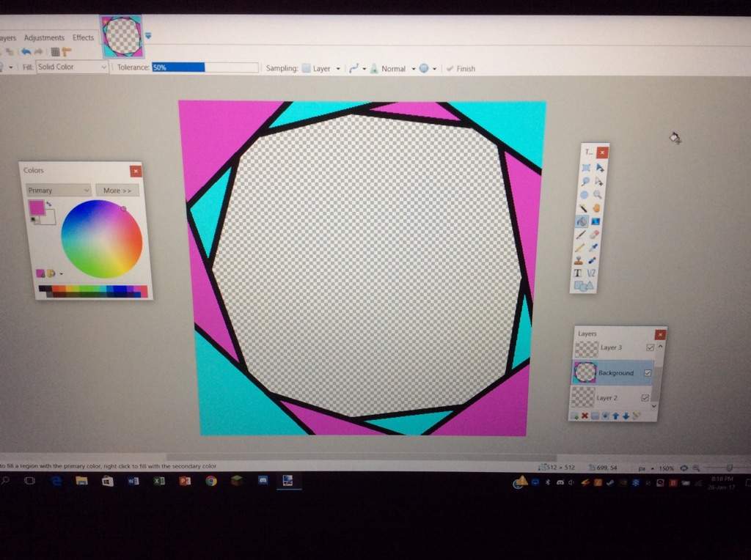Select the Pan hand tool
This screenshot has width=751, height=560.
[x=596, y=207]
